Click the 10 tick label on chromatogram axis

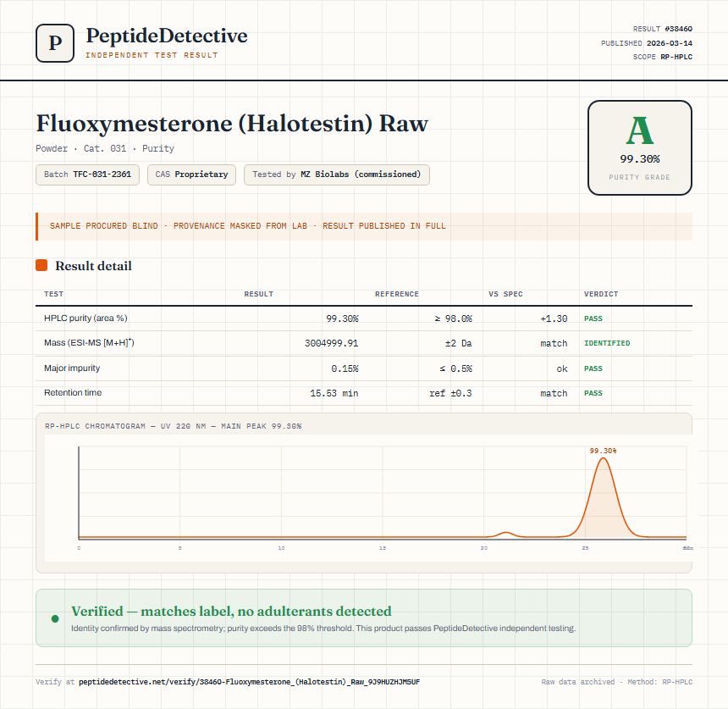281,548
